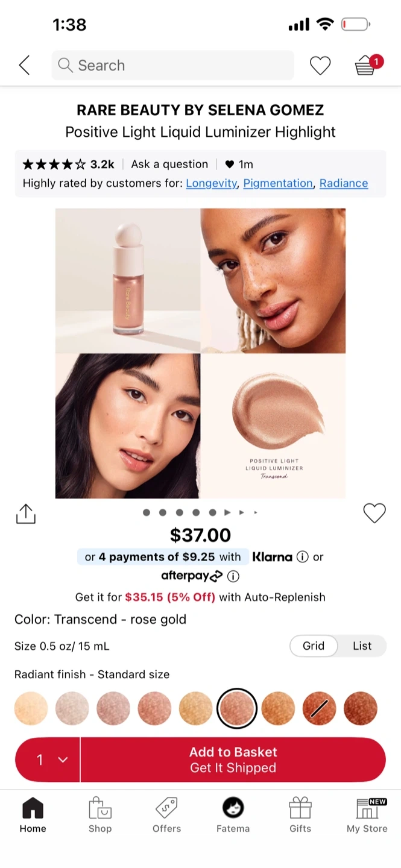The image size is (401, 868).
Task: Add product to Loves with heart outline
Action: pos(374,513)
